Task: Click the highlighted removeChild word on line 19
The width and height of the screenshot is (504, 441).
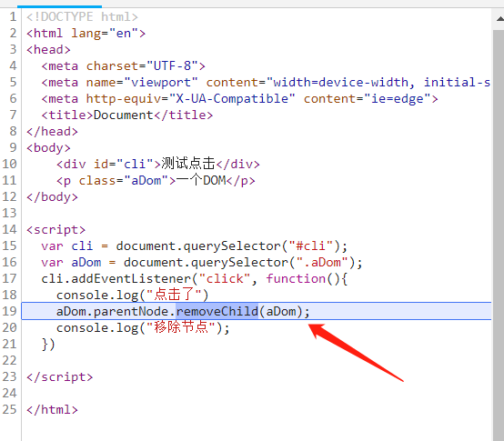Action: pos(217,311)
